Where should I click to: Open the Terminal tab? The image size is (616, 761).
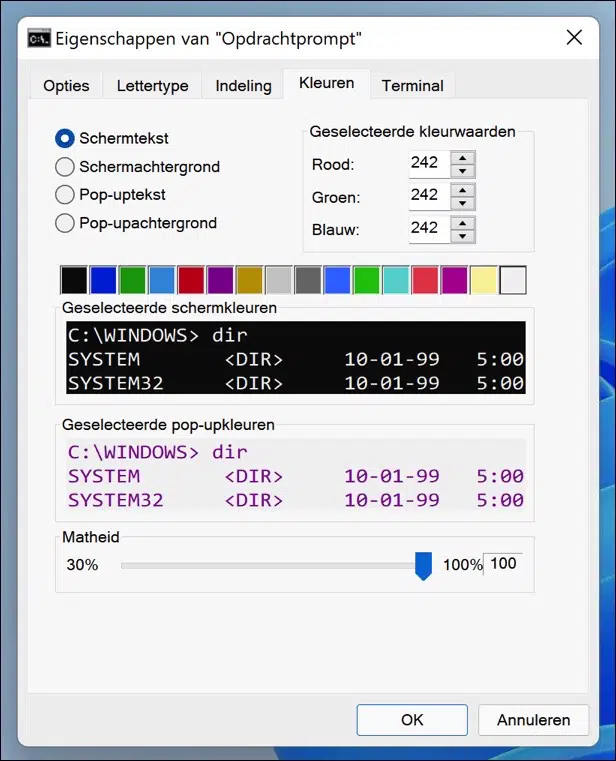click(x=413, y=86)
